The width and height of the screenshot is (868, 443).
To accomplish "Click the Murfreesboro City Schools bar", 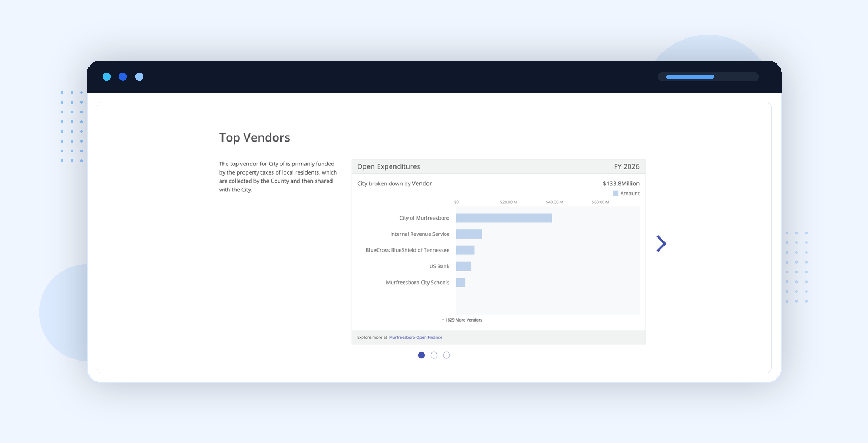I will (461, 283).
